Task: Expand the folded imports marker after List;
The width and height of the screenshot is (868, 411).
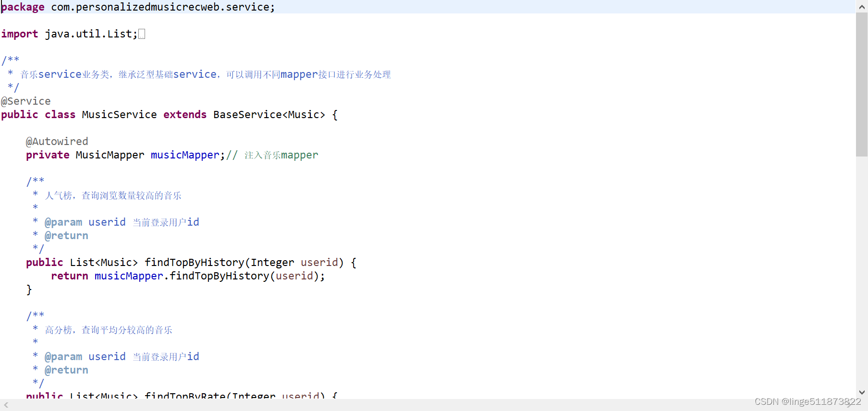Action: click(x=142, y=34)
